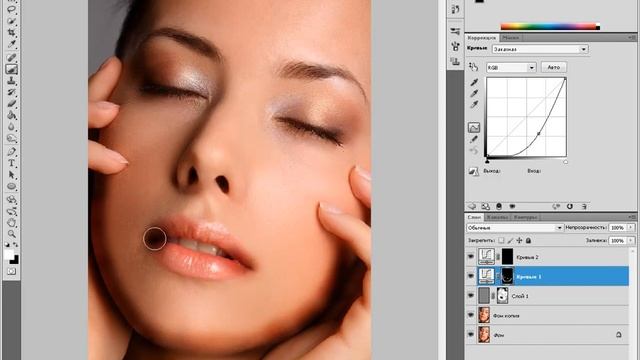Toggle clipping display icon beside Выход
The width and height of the screenshot is (640, 360).
(473, 171)
